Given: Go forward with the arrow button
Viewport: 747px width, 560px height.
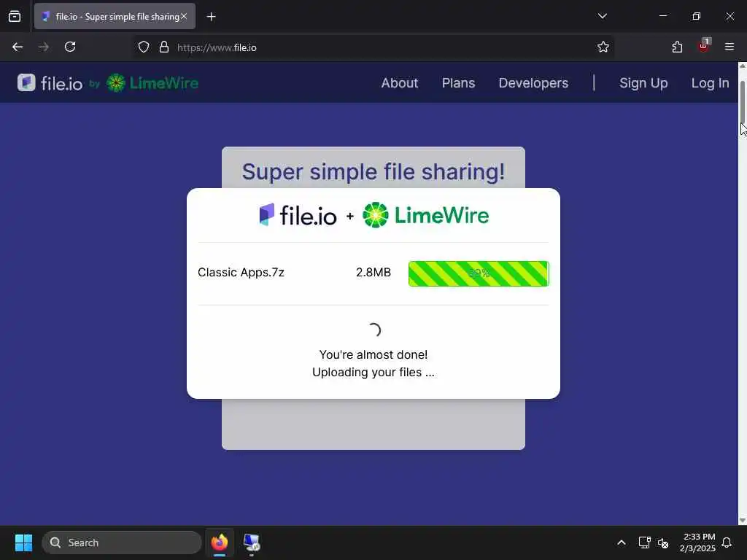Looking at the screenshot, I should click(x=44, y=47).
